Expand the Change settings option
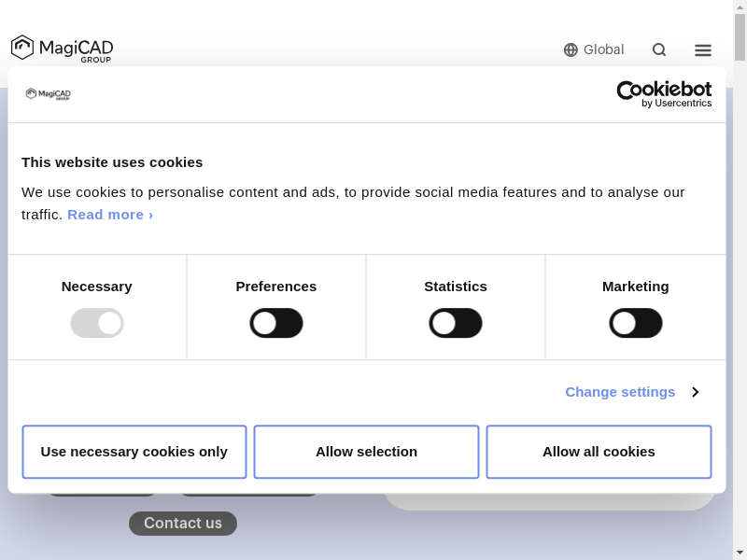The height and width of the screenshot is (560, 747). click(x=620, y=392)
